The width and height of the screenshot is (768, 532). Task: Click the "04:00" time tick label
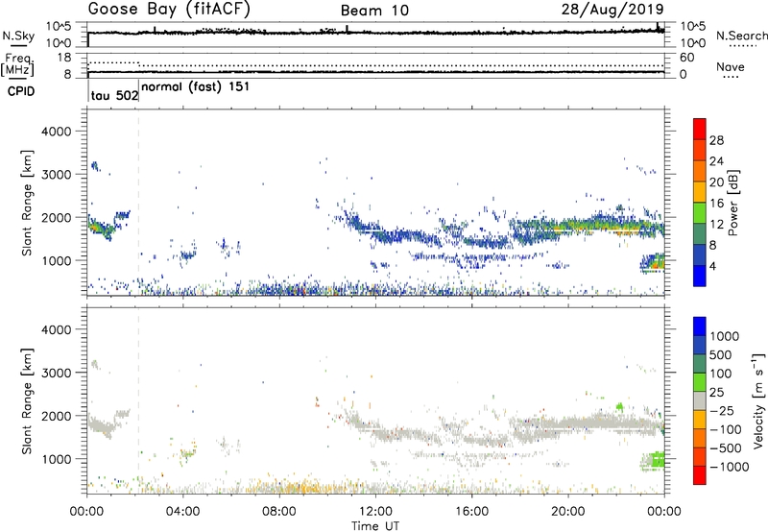click(182, 512)
